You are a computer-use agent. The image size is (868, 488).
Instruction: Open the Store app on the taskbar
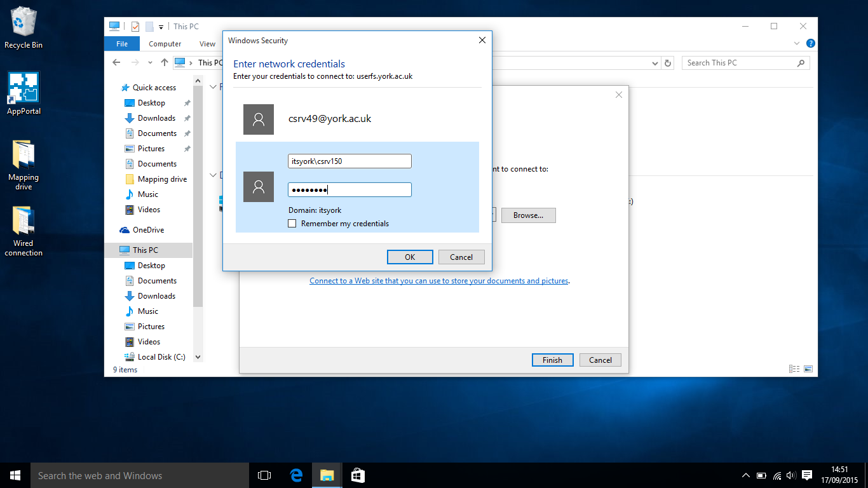(x=358, y=475)
